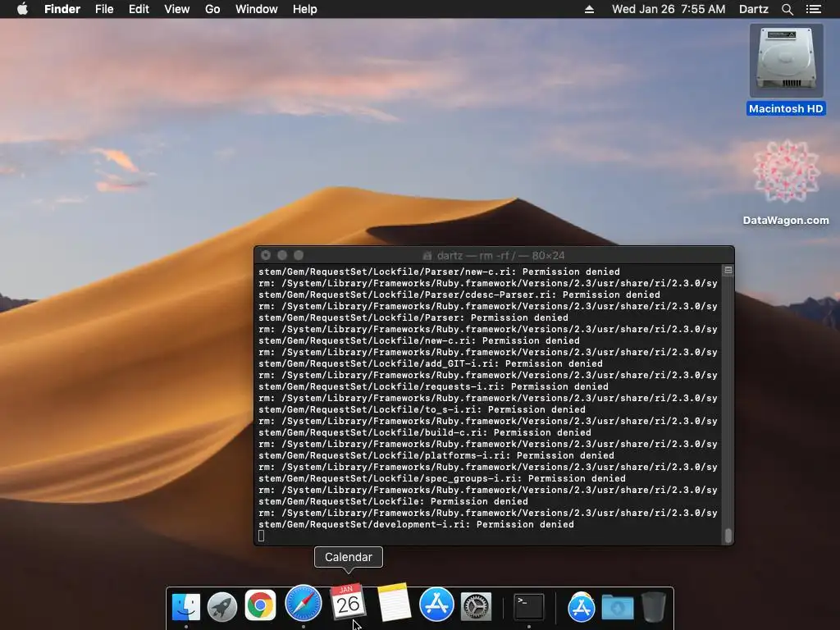The image size is (840, 630).
Task: Open the Dartz user menu
Action: [x=753, y=9]
